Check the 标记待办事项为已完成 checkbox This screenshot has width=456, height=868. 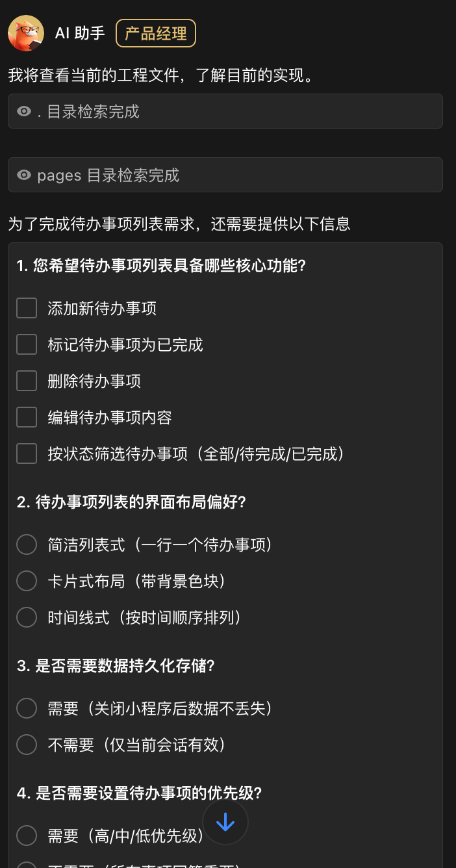pyautogui.click(x=27, y=344)
